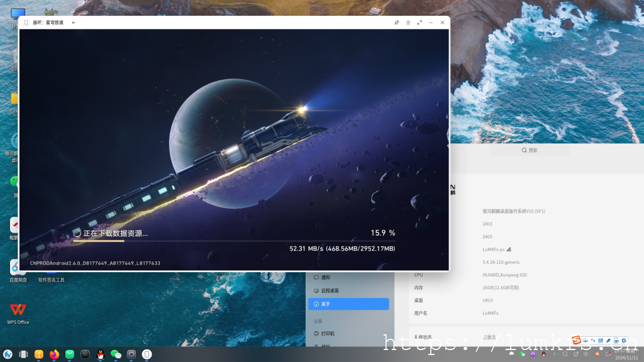Click the edit pencil beside LuMKFs-pc

tap(509, 250)
